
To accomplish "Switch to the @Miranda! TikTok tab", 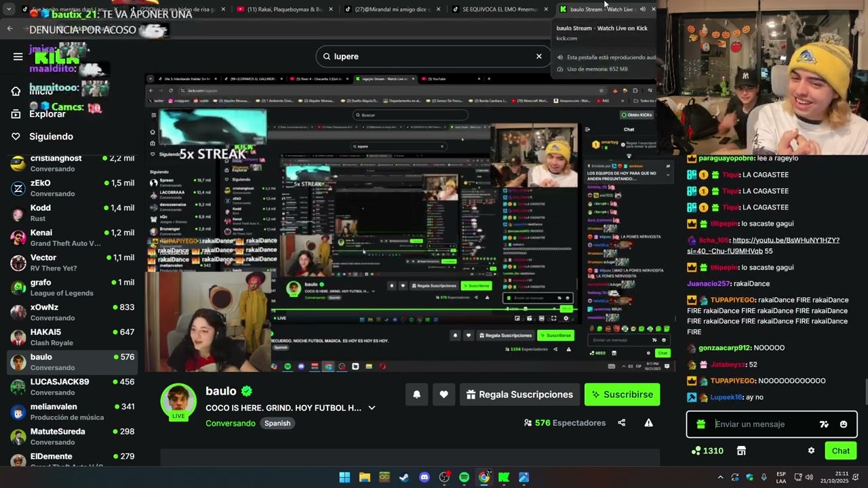I will point(393,9).
